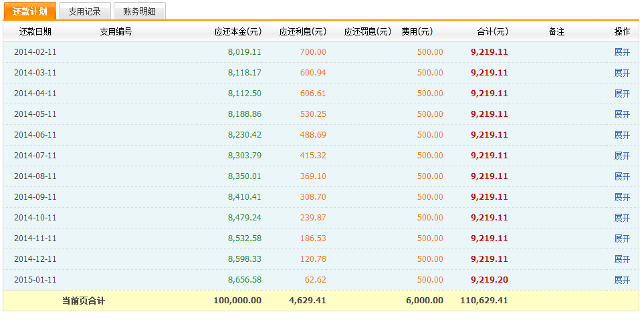
Task: Select the date 2014-03-11
Action: (x=35, y=73)
